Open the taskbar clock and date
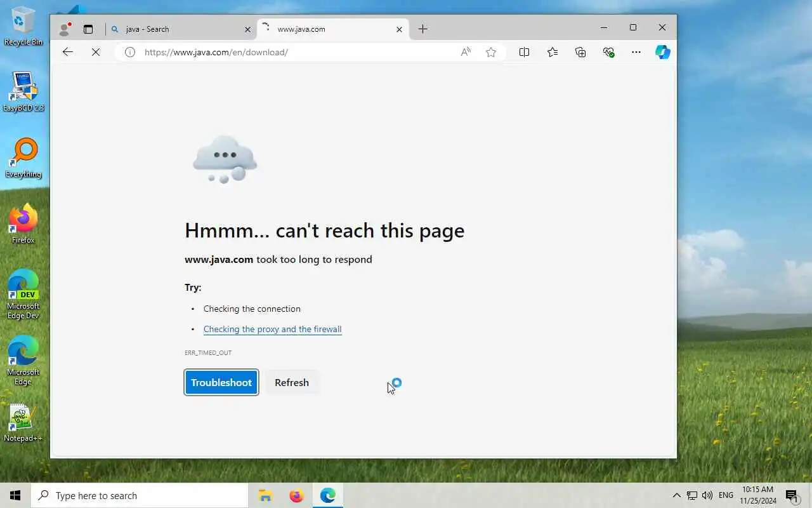The image size is (812, 508). coord(757,495)
